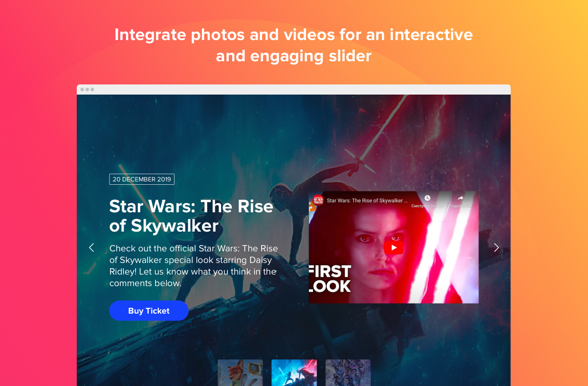
Task: Click the third dot in browser titlebar
Action: (x=92, y=89)
